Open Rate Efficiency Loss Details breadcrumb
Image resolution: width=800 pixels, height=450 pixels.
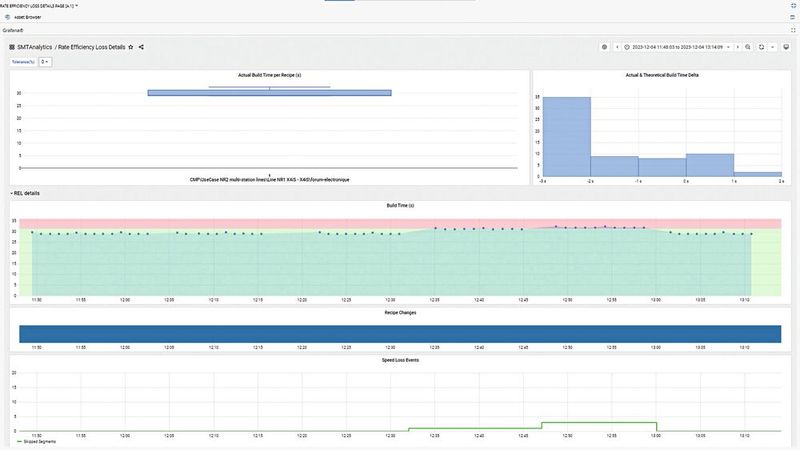tap(92, 47)
